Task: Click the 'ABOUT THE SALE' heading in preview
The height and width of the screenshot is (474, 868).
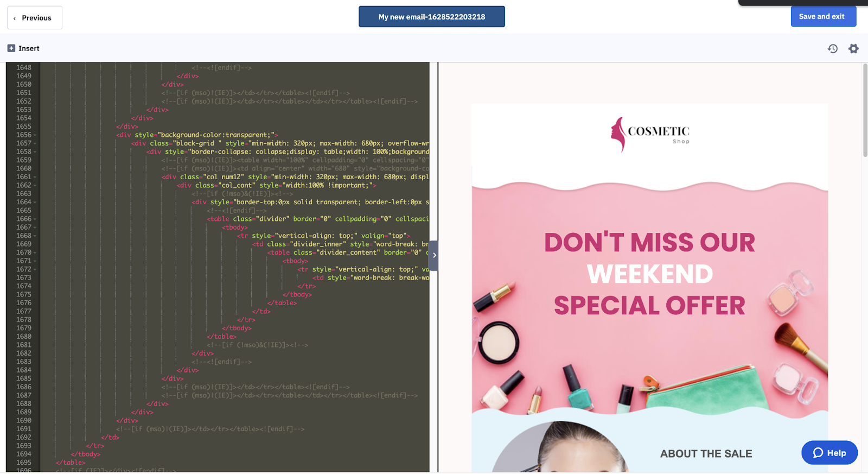Action: (706, 454)
